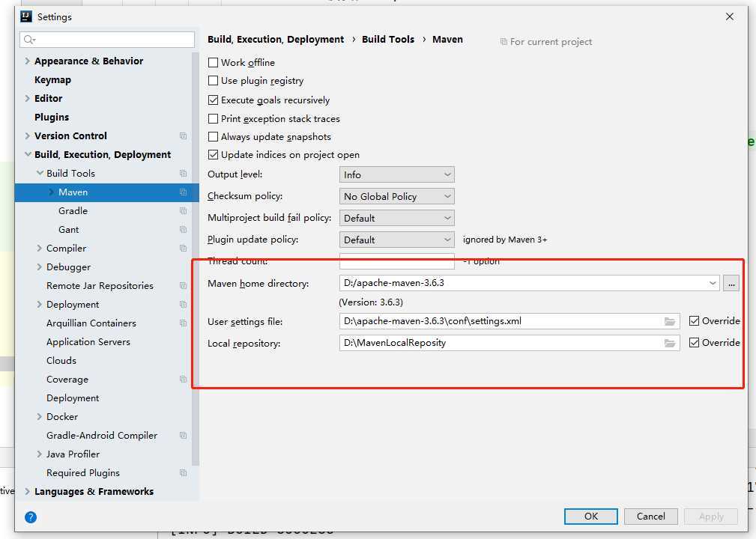Image resolution: width=756 pixels, height=539 pixels.
Task: Click project-level icon beside Coverage
Action: click(x=184, y=380)
